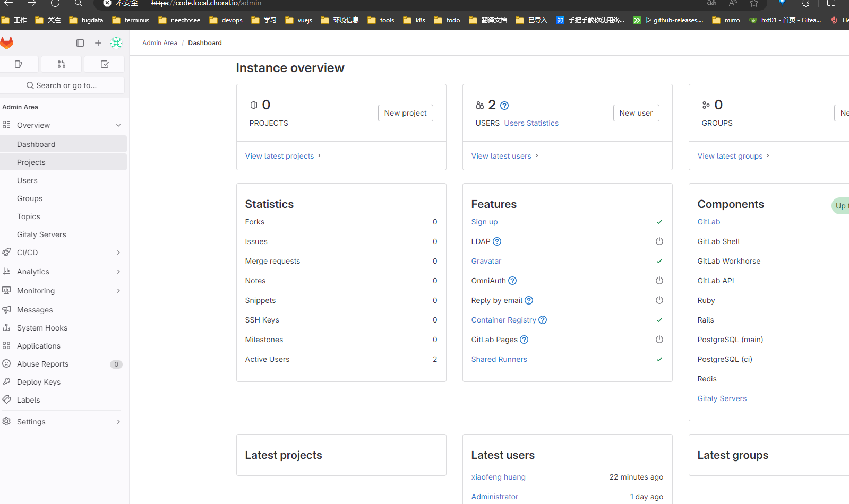Image resolution: width=849 pixels, height=504 pixels.
Task: Open Labels in the sidebar
Action: 63,400
